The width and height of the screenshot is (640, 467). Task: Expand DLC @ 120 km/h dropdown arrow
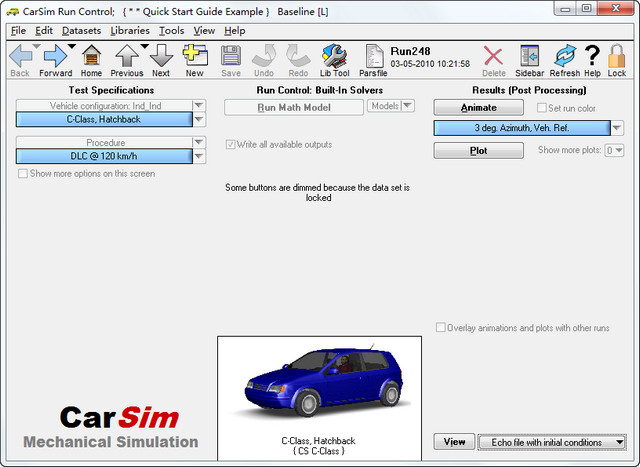coord(199,156)
